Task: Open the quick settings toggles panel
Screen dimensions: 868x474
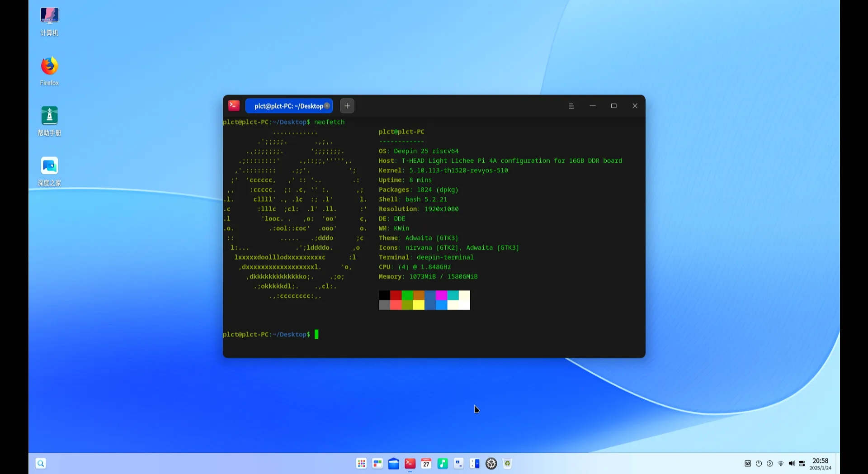Action: (x=802, y=464)
